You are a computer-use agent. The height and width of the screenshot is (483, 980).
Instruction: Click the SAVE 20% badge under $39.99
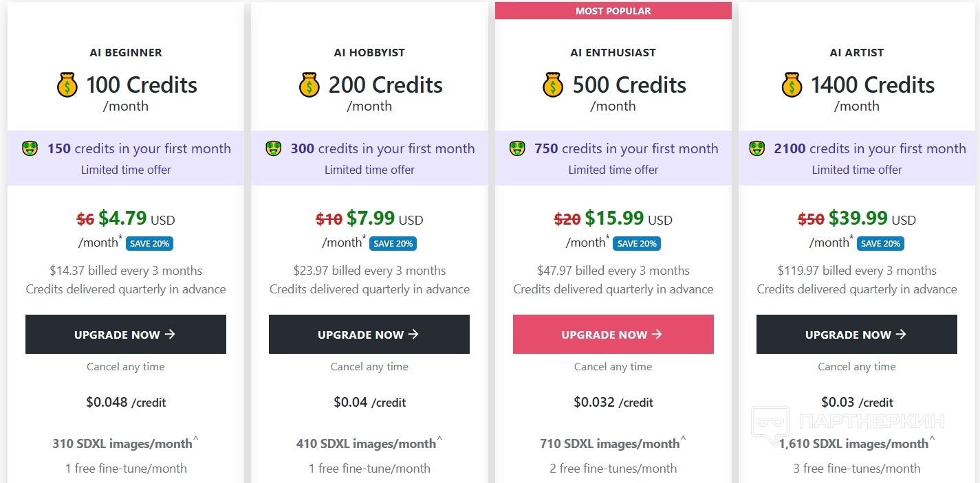(880, 243)
